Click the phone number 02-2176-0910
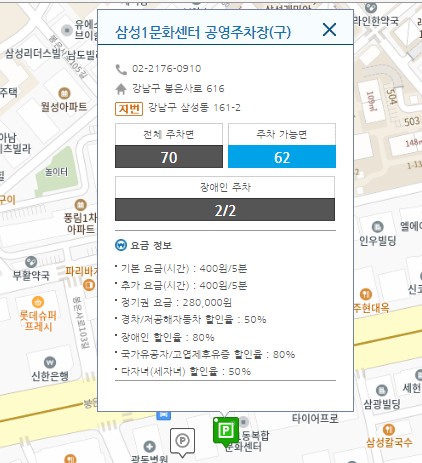 [167, 69]
